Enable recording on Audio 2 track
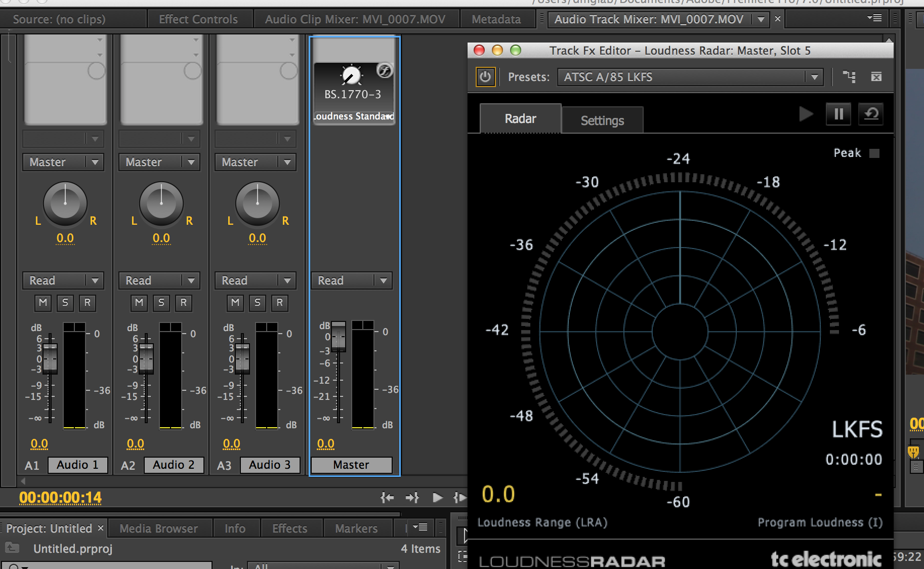924x569 pixels. [184, 303]
